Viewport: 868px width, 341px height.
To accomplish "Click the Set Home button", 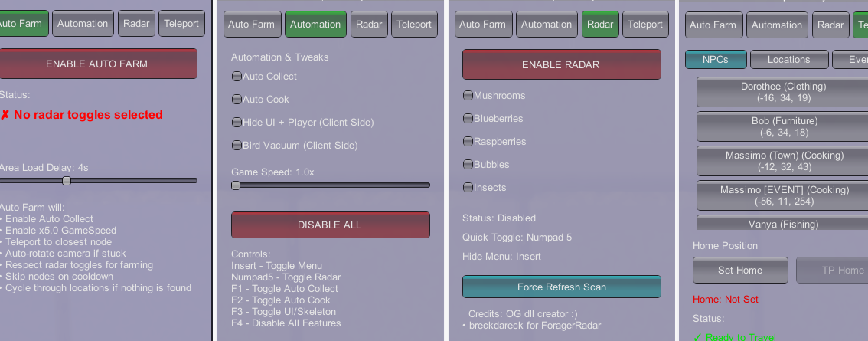I will (740, 270).
